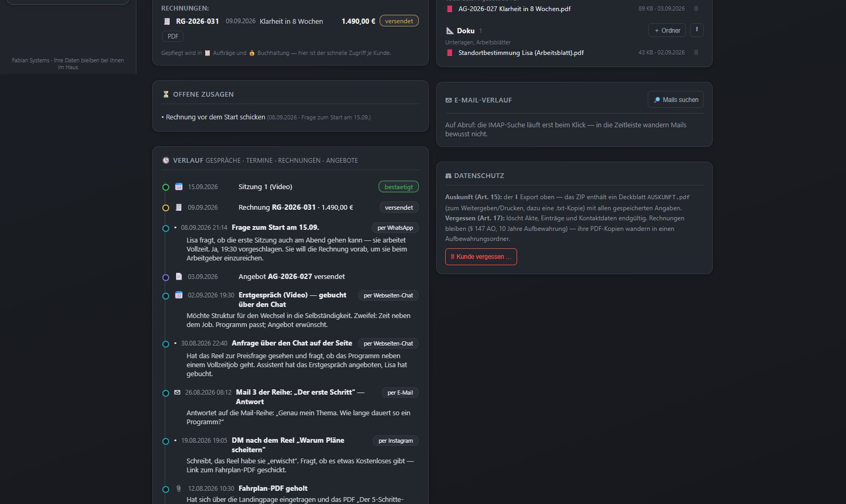Viewport: 846px width, 504px height.
Task: Select 'Anfrage über den Chat auf der Seite' title
Action: coord(292,343)
